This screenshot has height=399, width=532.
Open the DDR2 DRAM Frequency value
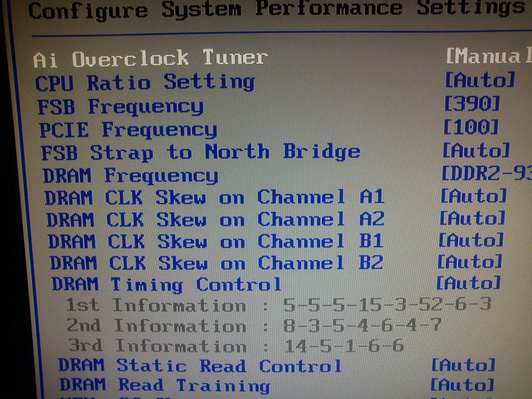tap(486, 173)
